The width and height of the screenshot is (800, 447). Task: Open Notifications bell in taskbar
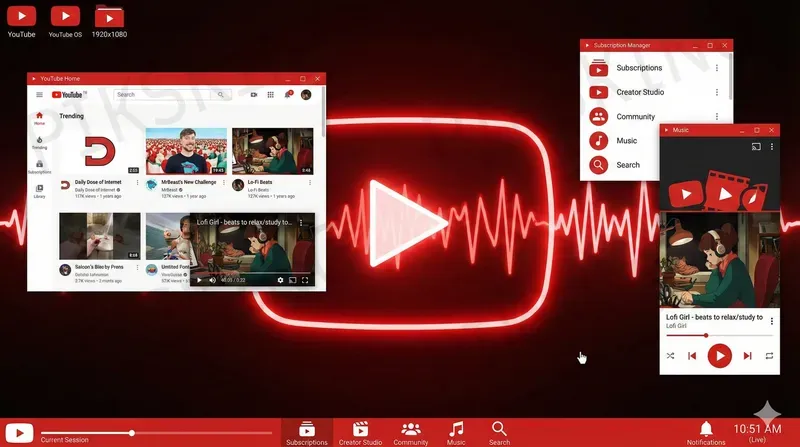click(706, 433)
